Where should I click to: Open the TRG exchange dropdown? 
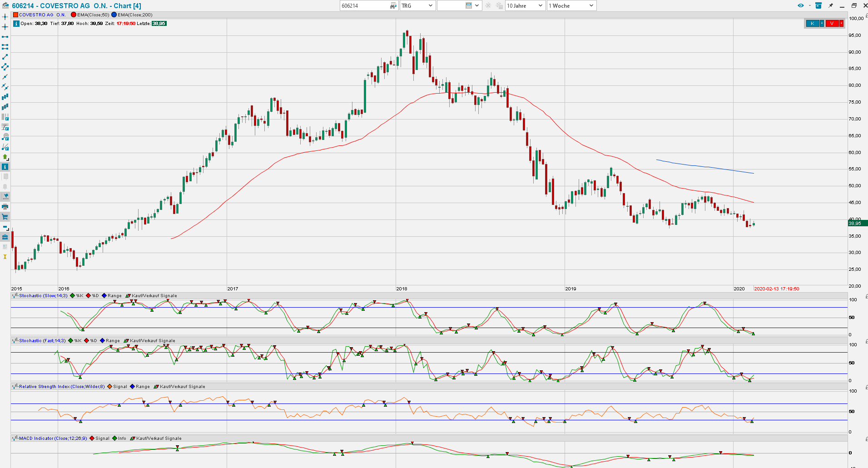coord(417,5)
